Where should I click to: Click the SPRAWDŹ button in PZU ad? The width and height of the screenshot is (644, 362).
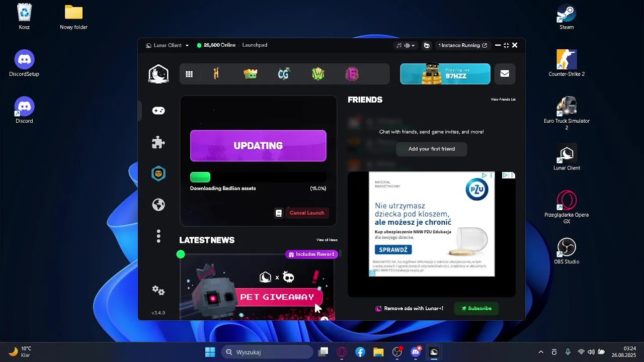pyautogui.click(x=393, y=250)
